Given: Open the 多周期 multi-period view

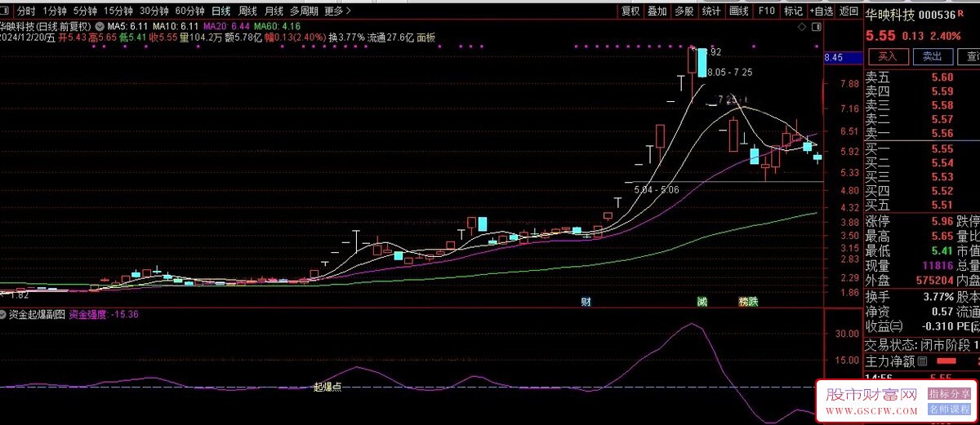Looking at the screenshot, I should click(x=304, y=11).
